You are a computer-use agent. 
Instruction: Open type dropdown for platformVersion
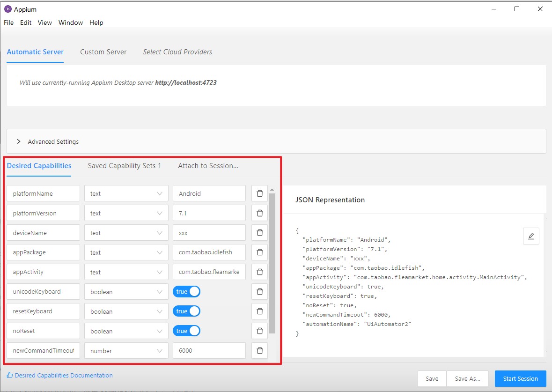point(126,213)
